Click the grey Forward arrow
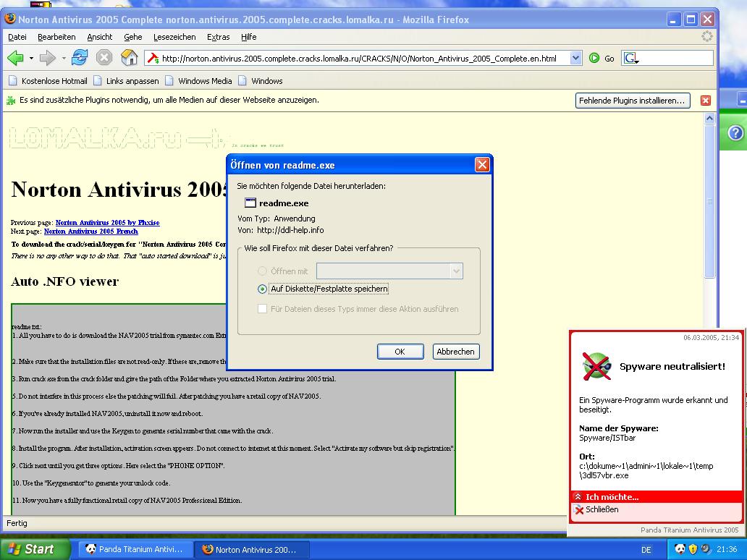 [x=48, y=58]
